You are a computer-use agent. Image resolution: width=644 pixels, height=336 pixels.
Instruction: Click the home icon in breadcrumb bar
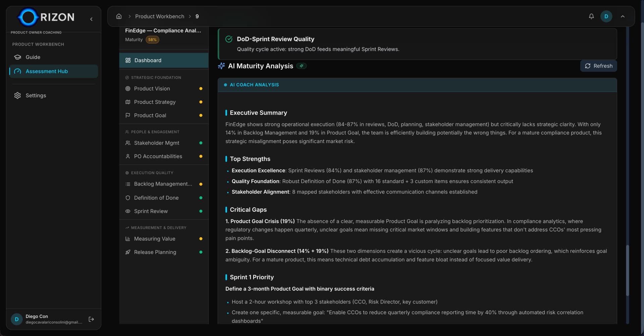click(x=119, y=16)
